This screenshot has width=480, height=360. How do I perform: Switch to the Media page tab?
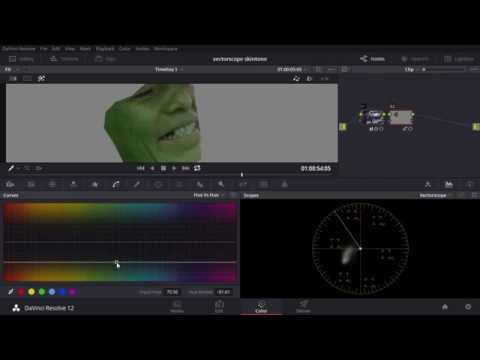coord(177,307)
